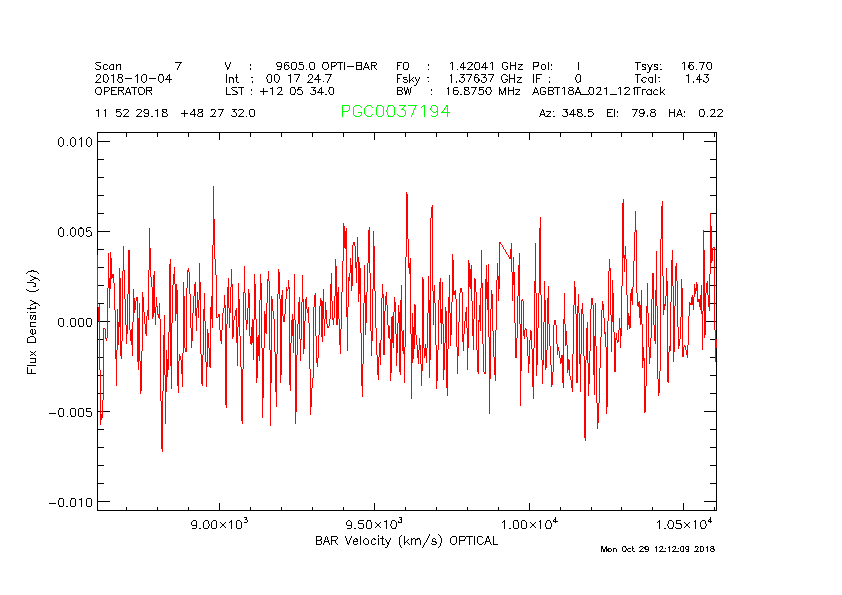Click the 0.000 y-axis tick label
This screenshot has width=842, height=595.
pyautogui.click(x=73, y=322)
